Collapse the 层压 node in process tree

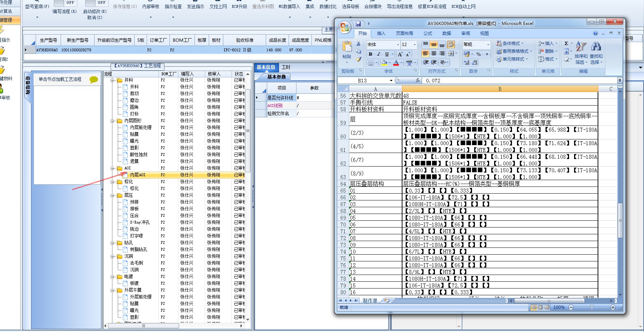click(113, 195)
